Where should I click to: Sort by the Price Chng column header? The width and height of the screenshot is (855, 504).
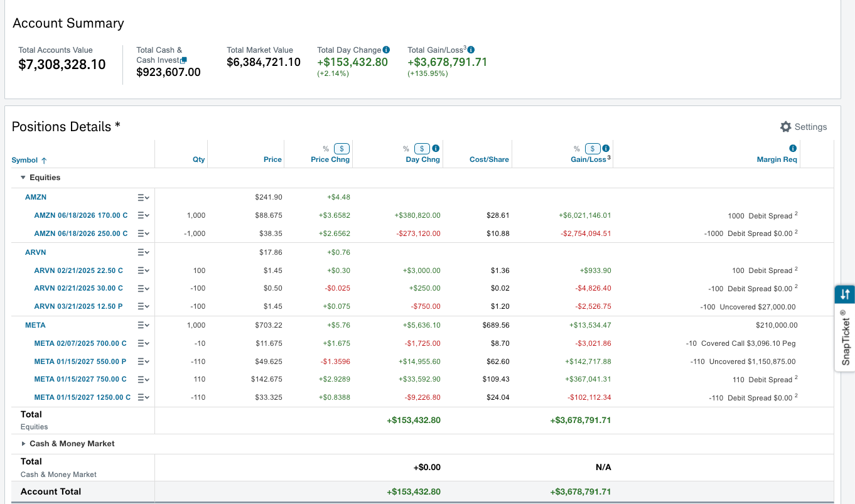[x=330, y=159]
